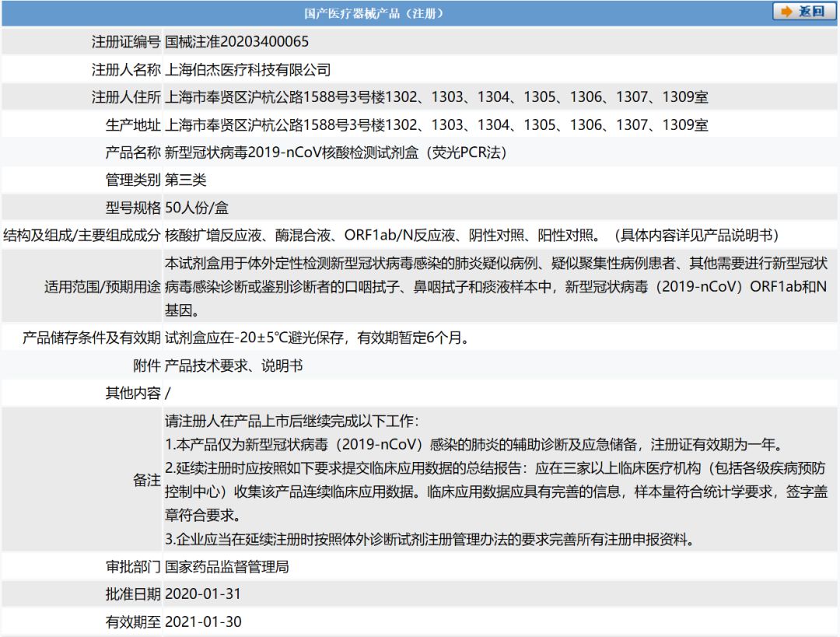This screenshot has width=840, height=637.
Task: Click management category value 第三类
Action: tap(185, 180)
